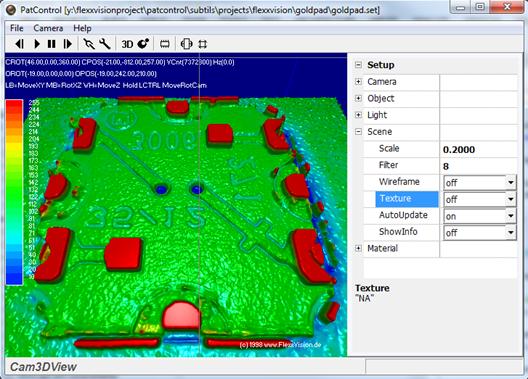Open the Texture dropdown arrow

(x=510, y=199)
